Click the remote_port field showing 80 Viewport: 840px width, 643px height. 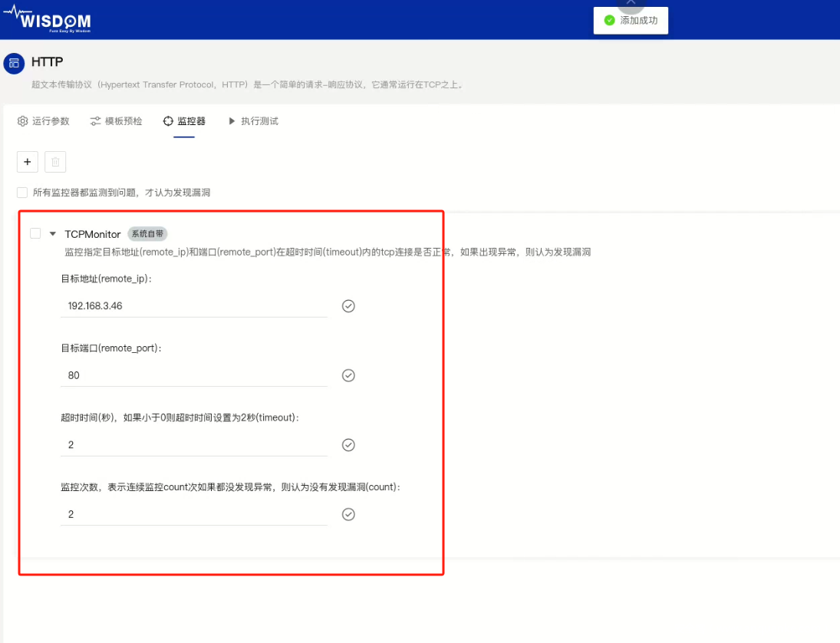(x=193, y=375)
